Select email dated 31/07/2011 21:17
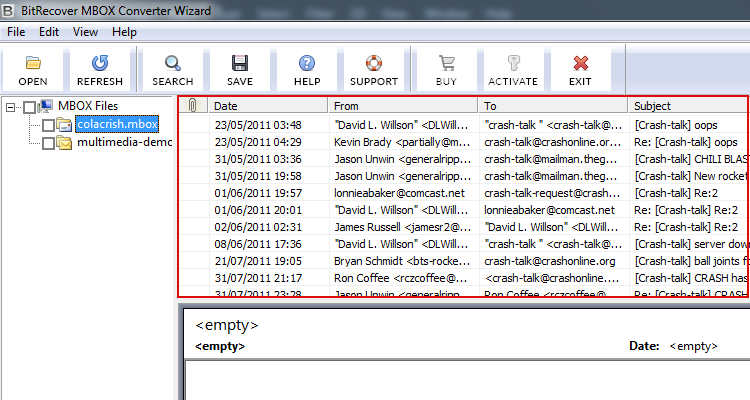 [463, 278]
